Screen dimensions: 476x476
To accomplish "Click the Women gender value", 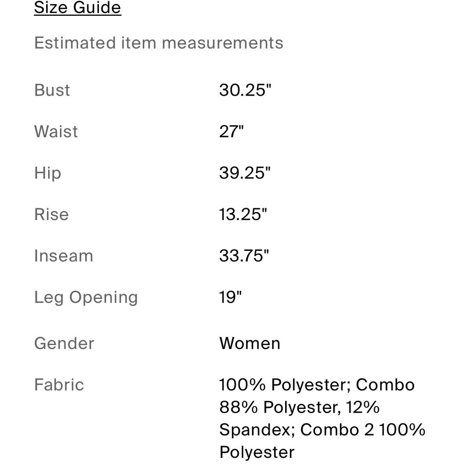I will [x=250, y=343].
